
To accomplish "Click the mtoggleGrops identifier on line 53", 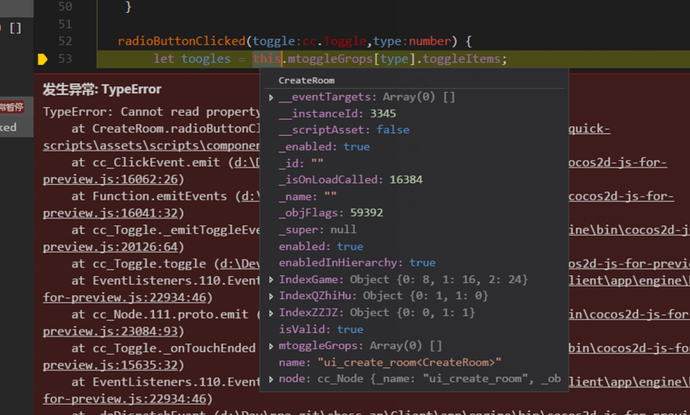I will point(330,59).
